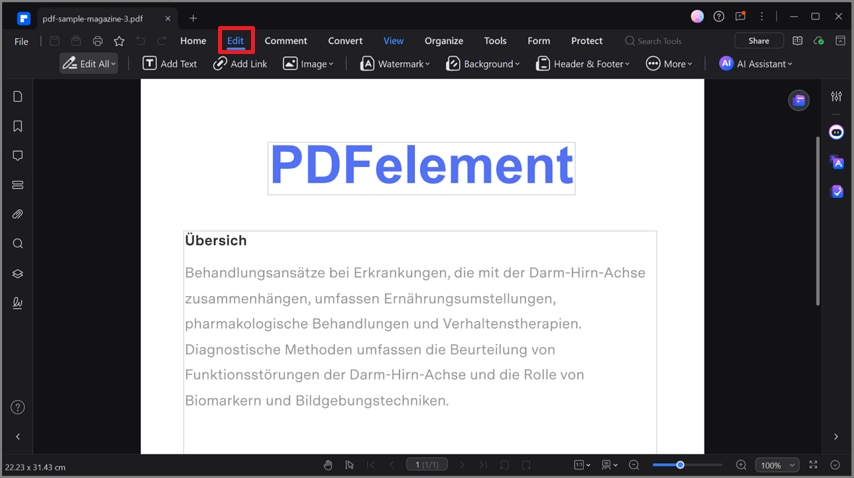Click the zoom slider handle
Image resolution: width=854 pixels, height=478 pixels.
pos(680,465)
